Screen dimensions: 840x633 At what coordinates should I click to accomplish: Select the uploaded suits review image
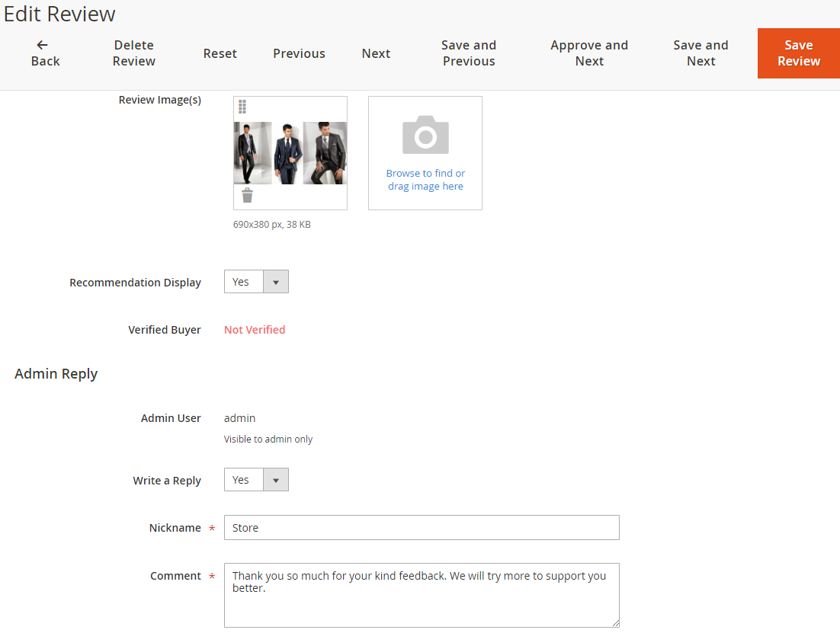pyautogui.click(x=290, y=153)
